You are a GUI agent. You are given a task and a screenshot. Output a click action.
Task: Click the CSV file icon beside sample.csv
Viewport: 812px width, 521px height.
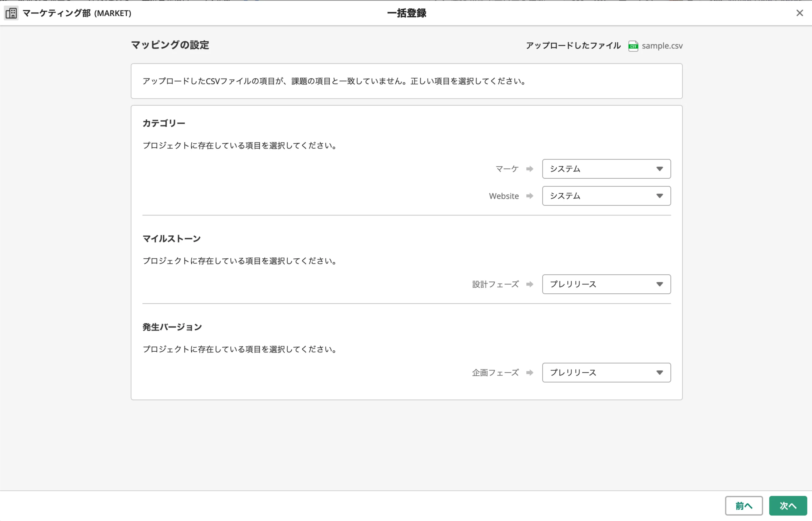[633, 46]
